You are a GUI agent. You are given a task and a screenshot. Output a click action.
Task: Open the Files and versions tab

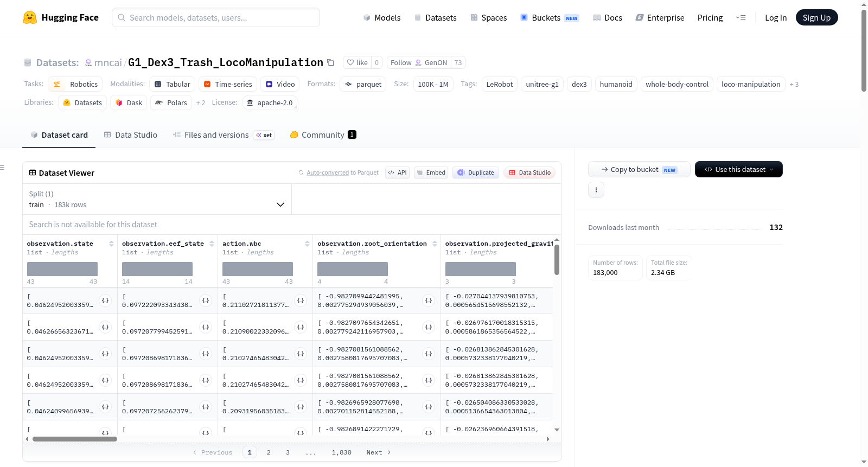pos(224,135)
